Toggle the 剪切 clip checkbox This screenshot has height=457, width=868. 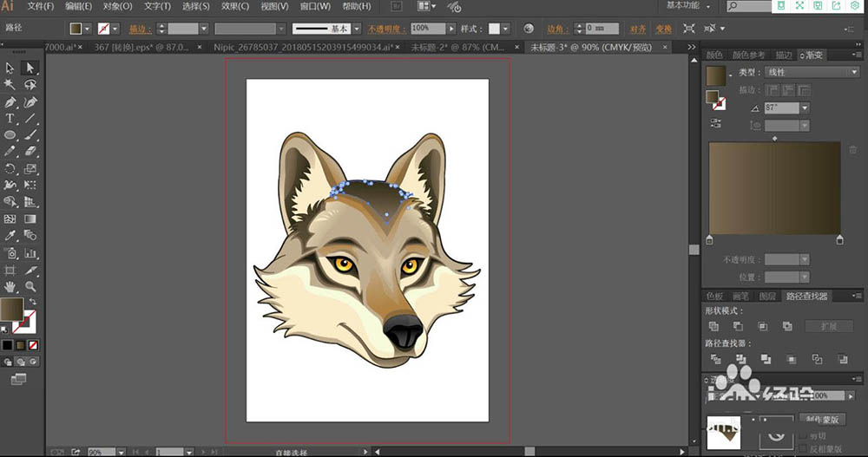[800, 435]
